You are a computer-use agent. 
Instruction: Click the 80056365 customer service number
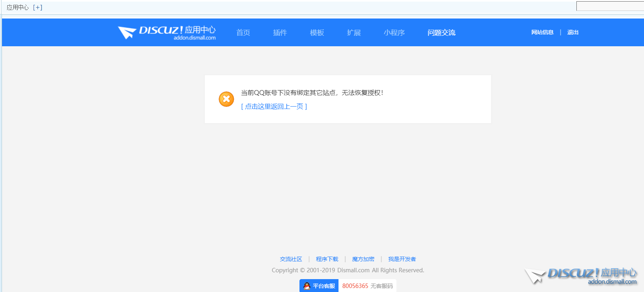point(355,286)
